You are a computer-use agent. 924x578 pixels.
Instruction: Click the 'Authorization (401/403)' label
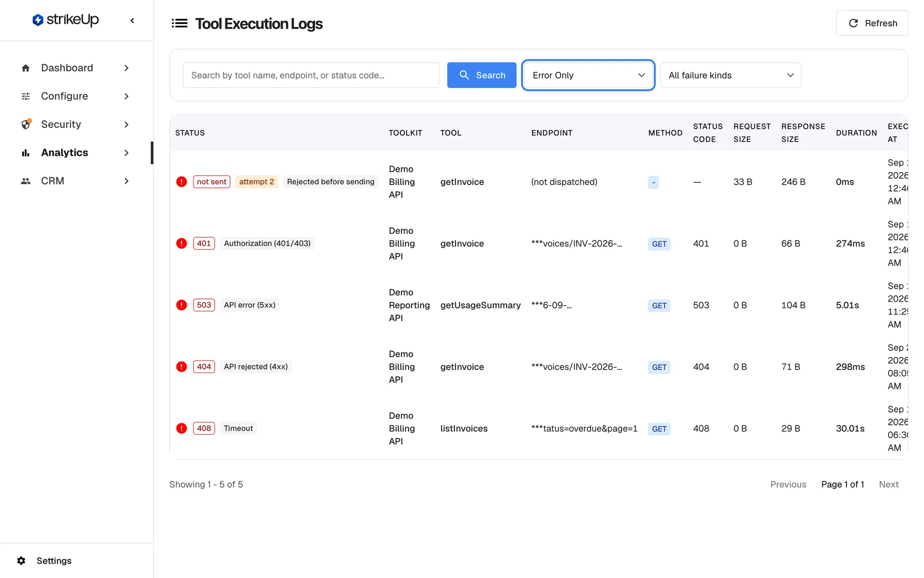(267, 244)
